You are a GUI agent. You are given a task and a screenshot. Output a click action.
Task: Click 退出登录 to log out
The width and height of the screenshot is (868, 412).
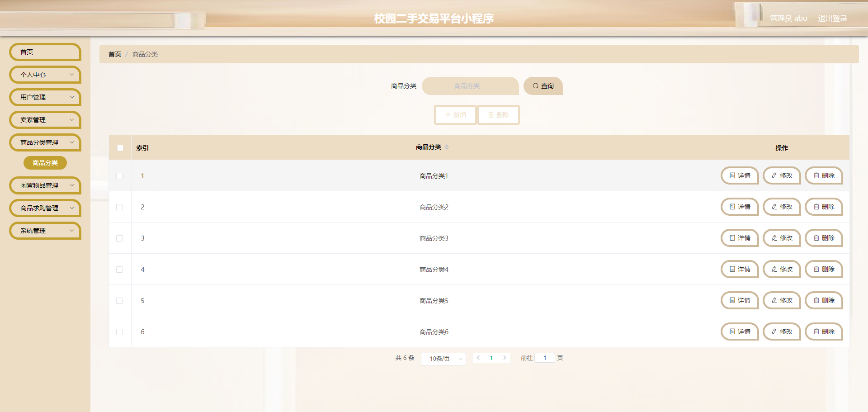[x=832, y=19]
